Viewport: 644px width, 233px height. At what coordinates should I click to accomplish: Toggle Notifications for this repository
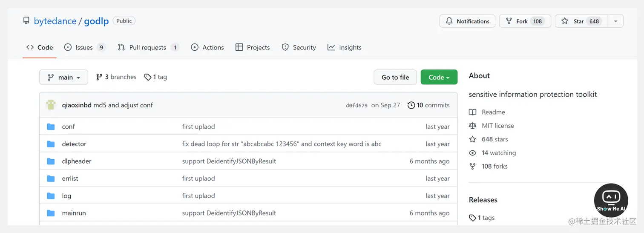(467, 21)
